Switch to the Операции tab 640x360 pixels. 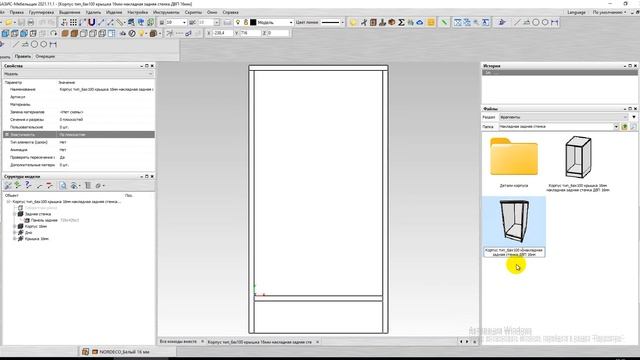click(45, 56)
